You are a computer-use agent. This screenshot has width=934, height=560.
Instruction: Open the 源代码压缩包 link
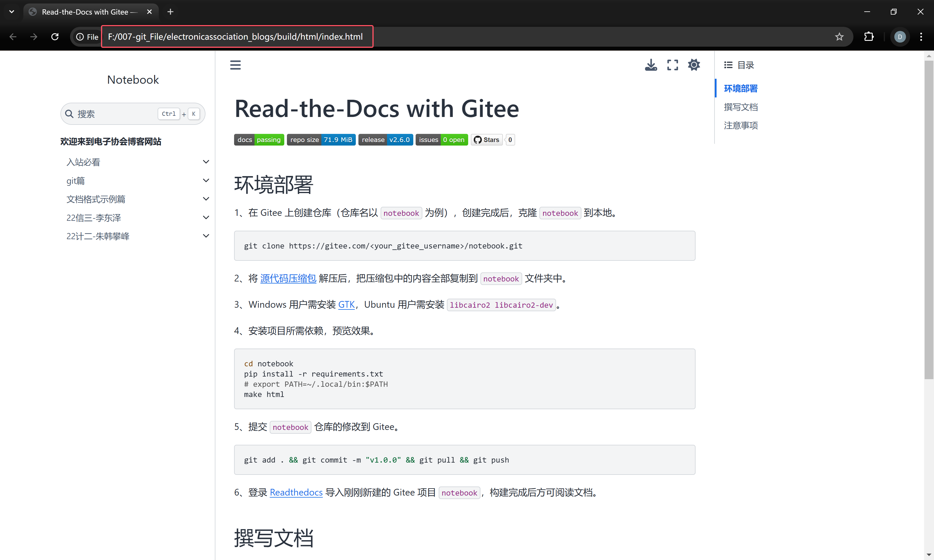coord(288,279)
